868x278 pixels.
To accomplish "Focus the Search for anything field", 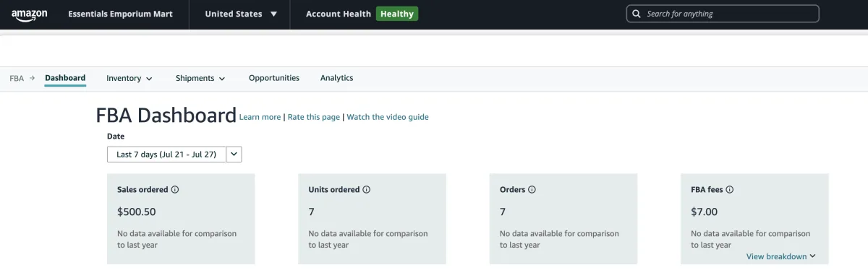I will tap(723, 14).
